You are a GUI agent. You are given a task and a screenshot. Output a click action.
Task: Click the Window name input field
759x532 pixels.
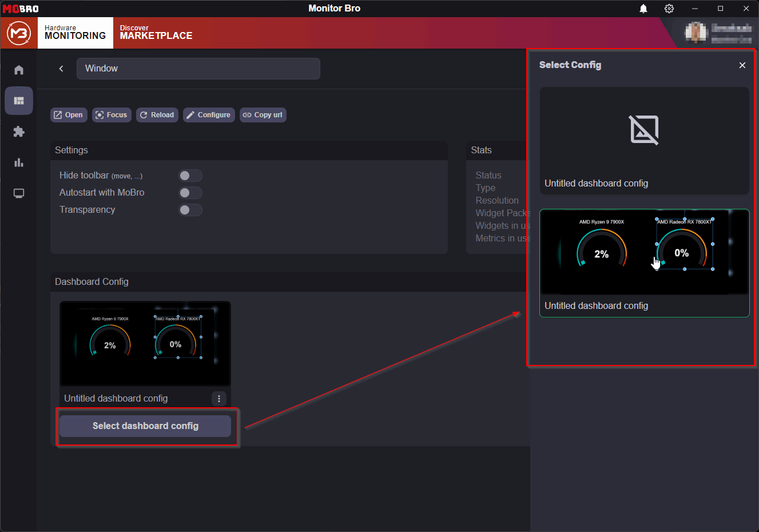point(198,69)
